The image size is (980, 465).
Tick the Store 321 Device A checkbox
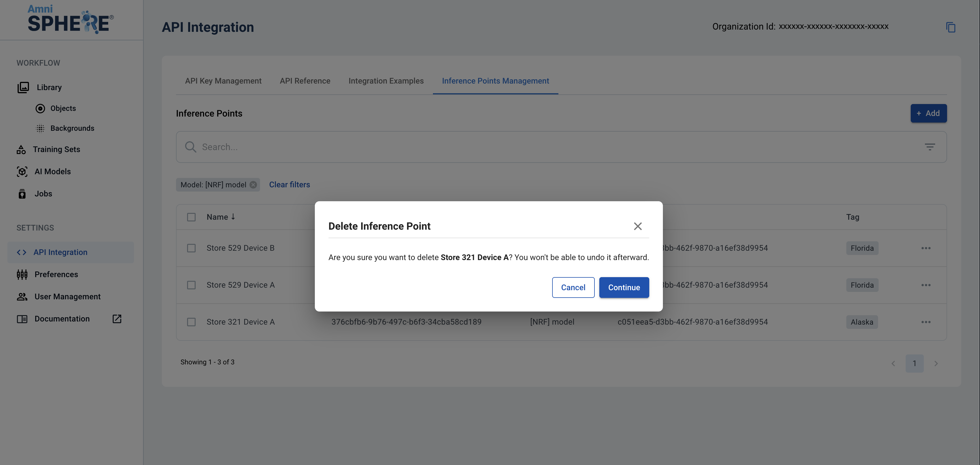tap(191, 322)
